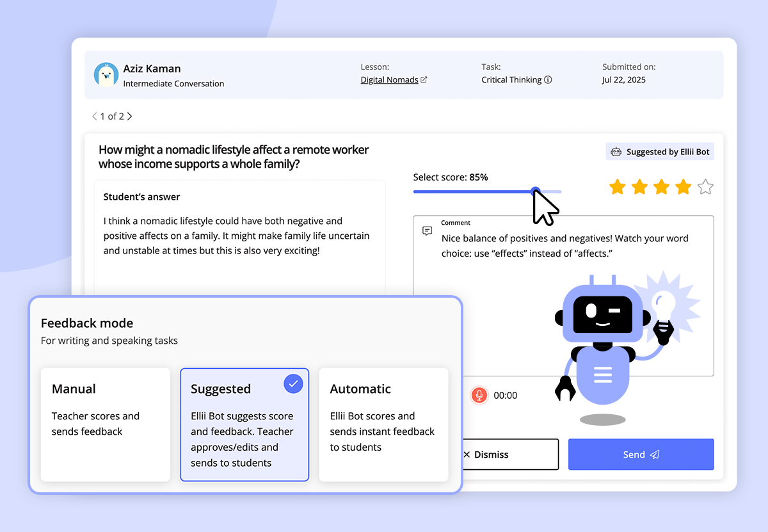Click Aziz Kaman's bird avatar
The image size is (768, 532).
click(x=106, y=75)
